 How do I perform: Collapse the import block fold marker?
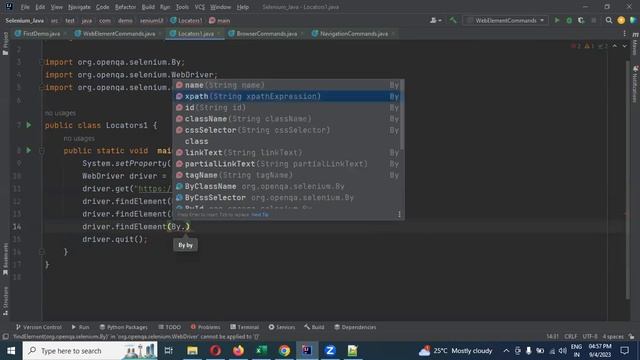pyautogui.click(x=42, y=62)
